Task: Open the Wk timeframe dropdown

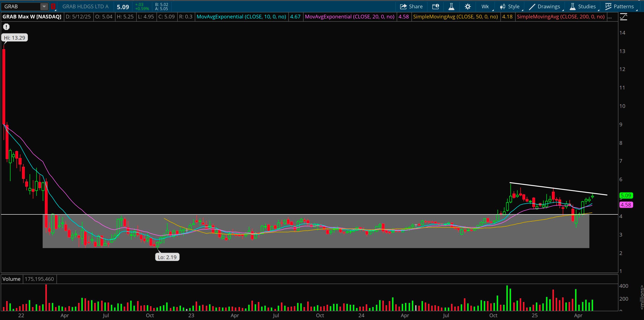Action: click(x=485, y=6)
